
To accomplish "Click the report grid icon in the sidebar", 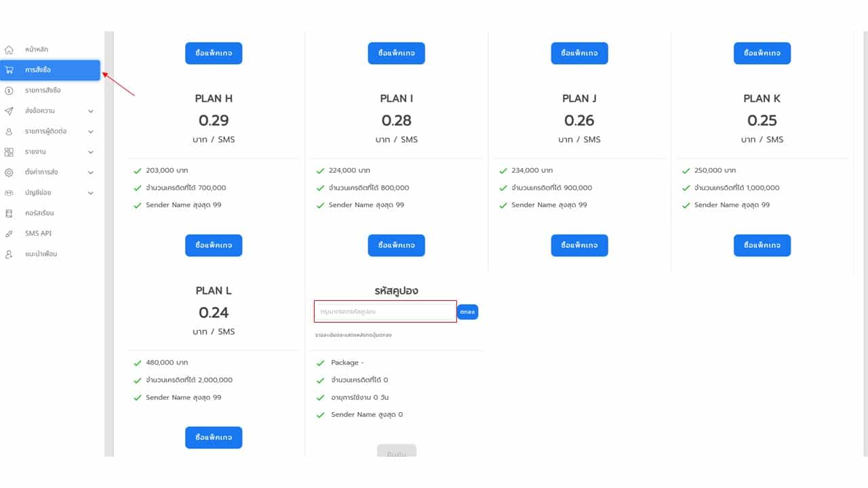I will coord(9,152).
